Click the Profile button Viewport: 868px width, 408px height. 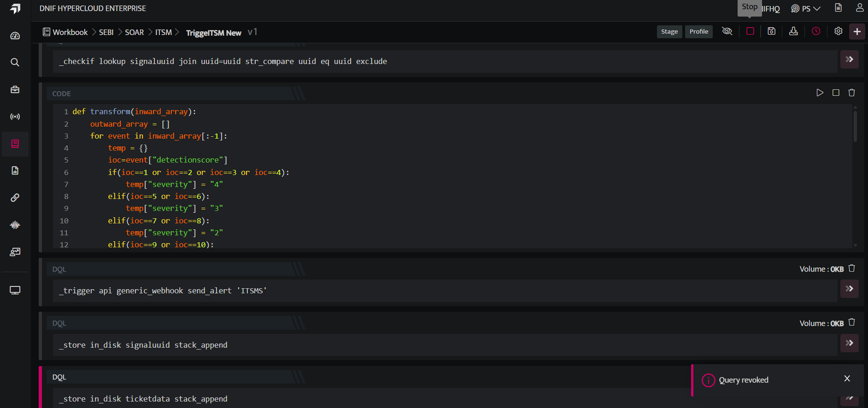click(699, 32)
